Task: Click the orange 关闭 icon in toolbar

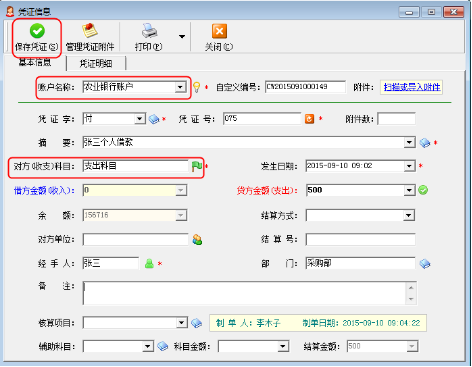Action: (219, 31)
